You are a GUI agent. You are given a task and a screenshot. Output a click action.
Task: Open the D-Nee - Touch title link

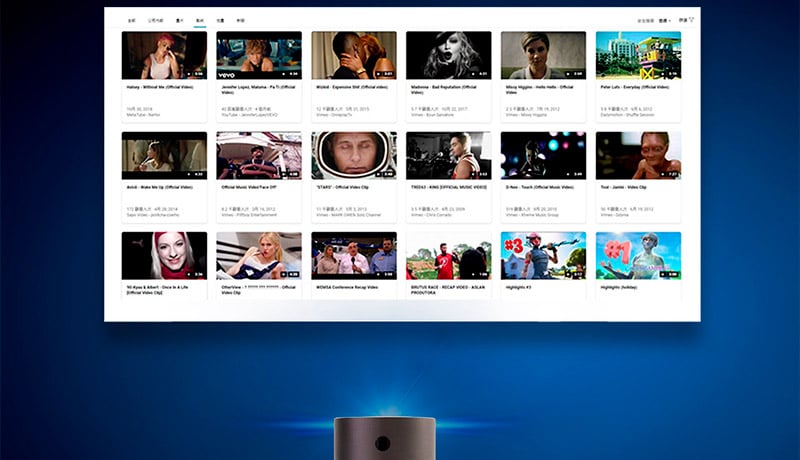click(x=540, y=187)
